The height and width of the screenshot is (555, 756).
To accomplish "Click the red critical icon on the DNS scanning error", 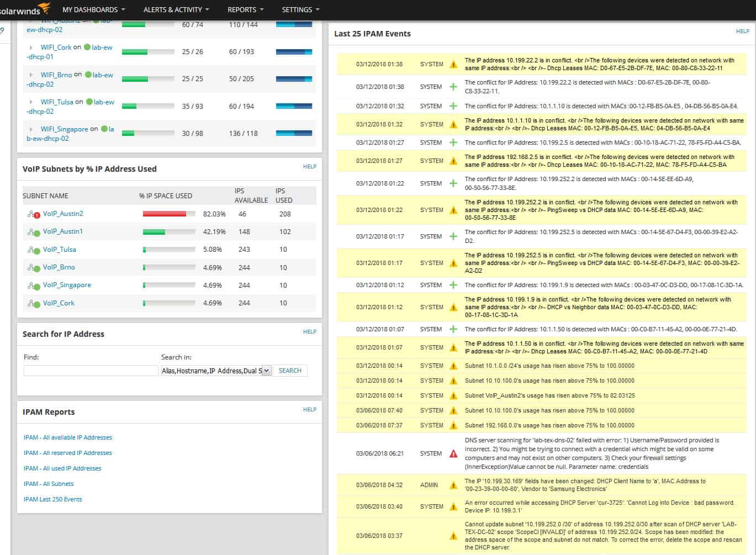I will (x=453, y=453).
